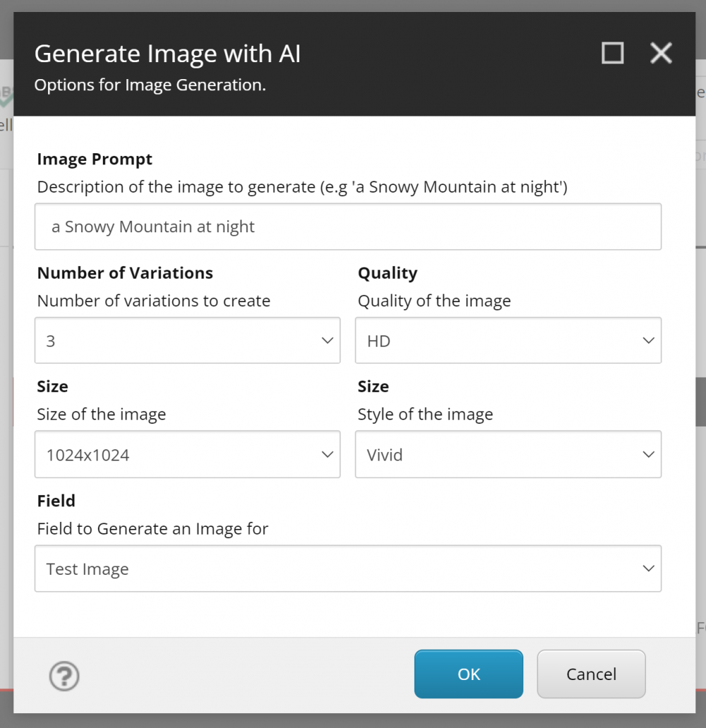Focus the Image Prompt text field
706x728 pixels.
pos(348,227)
